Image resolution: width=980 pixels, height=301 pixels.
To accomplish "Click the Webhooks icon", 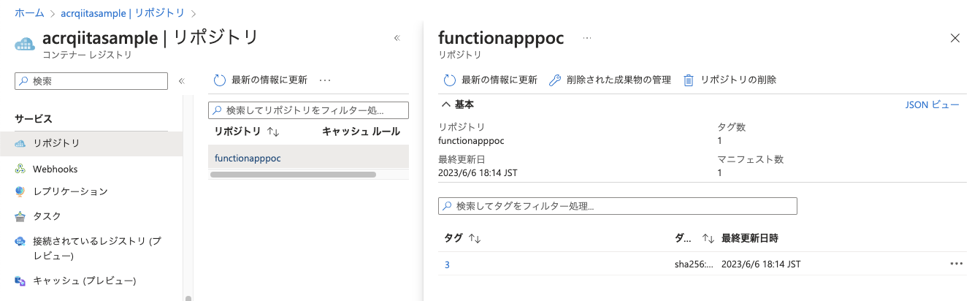I will [x=20, y=169].
